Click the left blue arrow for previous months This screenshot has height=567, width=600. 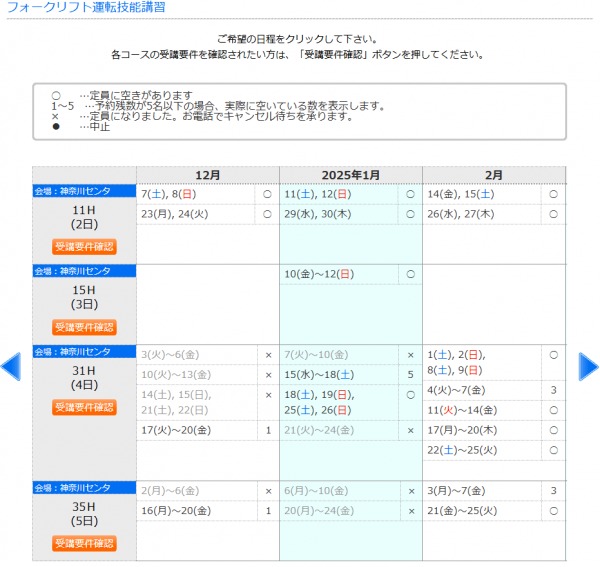(x=10, y=366)
